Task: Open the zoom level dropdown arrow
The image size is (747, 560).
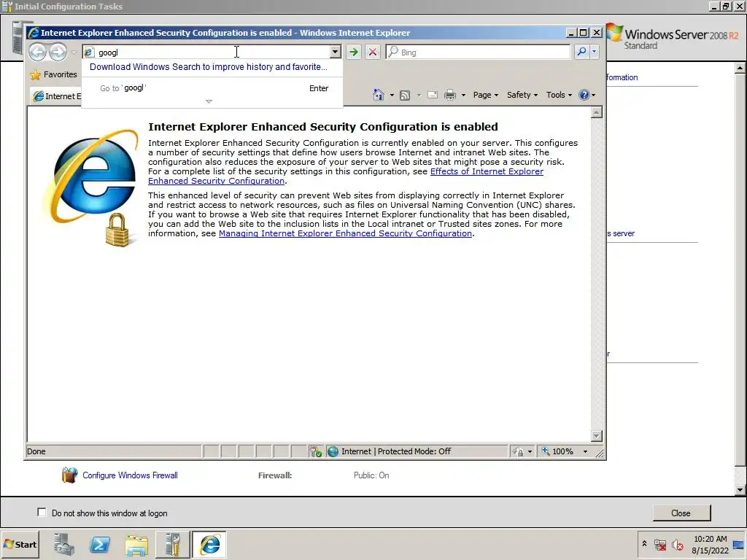Action: tap(585, 451)
